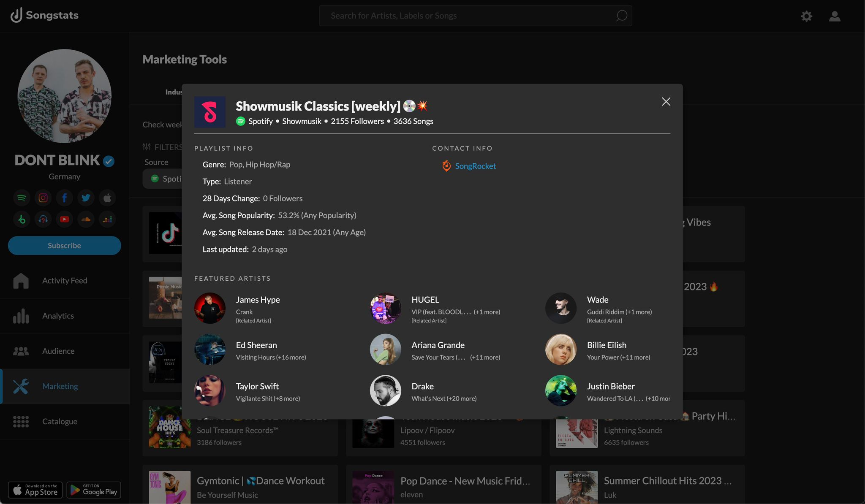This screenshot has height=504, width=865.
Task: Click the search magnifier icon
Action: click(621, 16)
